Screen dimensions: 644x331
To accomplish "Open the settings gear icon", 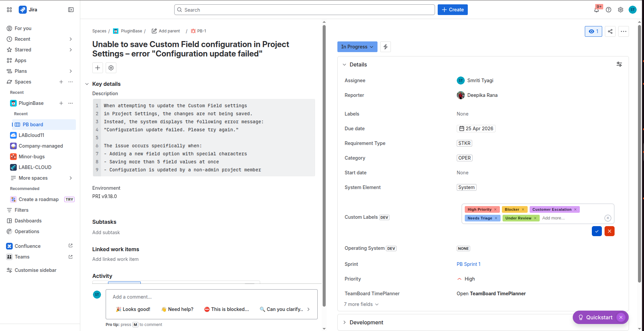I will pos(621,10).
